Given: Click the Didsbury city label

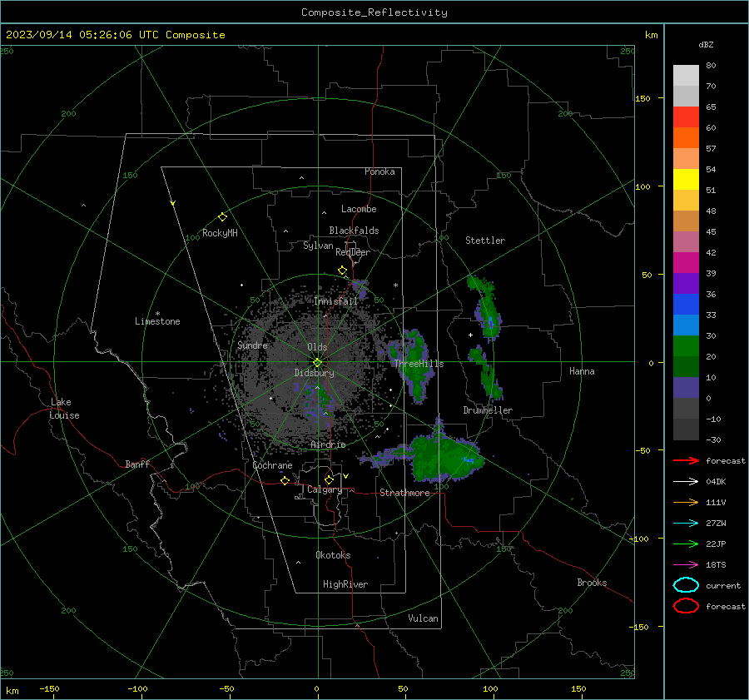Looking at the screenshot, I should click(x=315, y=373).
